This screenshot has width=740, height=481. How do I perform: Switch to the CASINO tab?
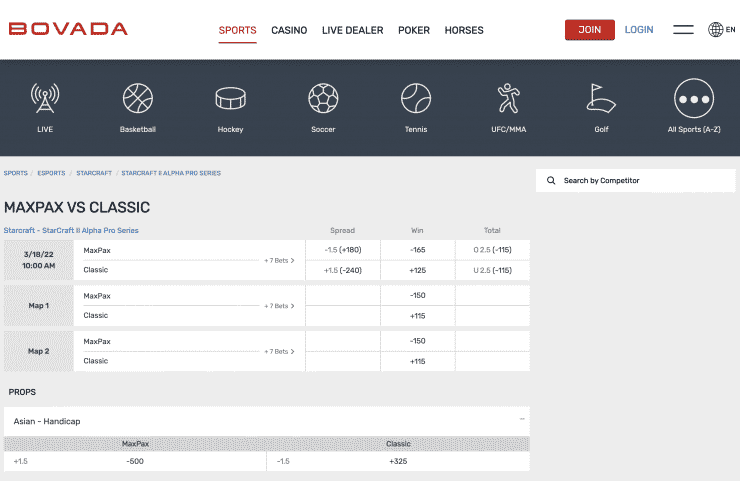[x=289, y=30]
